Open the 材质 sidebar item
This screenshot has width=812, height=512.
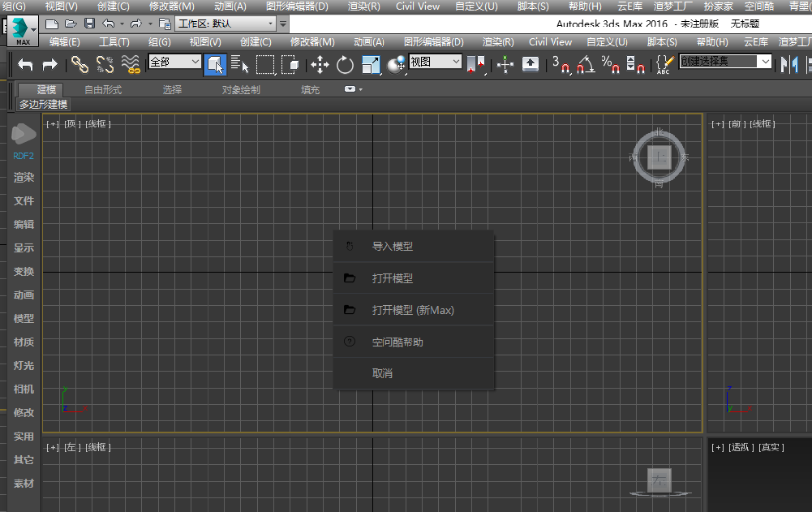[24, 342]
